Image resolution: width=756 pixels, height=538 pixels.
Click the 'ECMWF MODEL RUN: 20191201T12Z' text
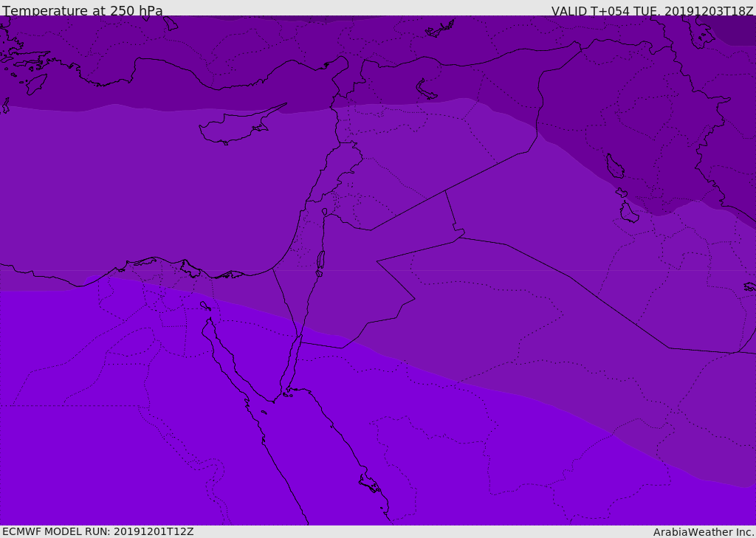click(x=98, y=531)
